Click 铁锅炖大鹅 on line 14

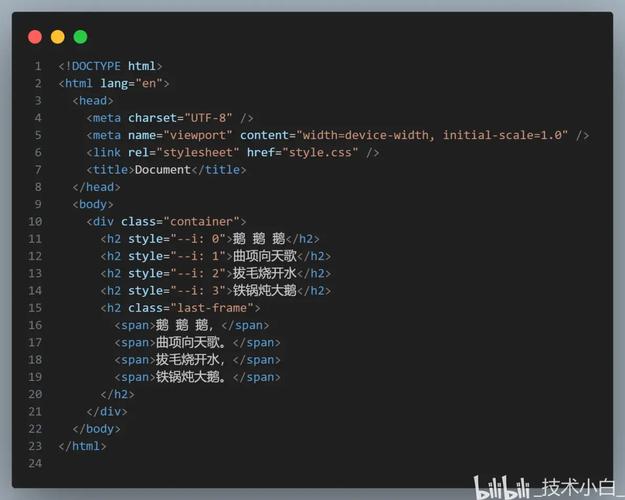coord(265,291)
